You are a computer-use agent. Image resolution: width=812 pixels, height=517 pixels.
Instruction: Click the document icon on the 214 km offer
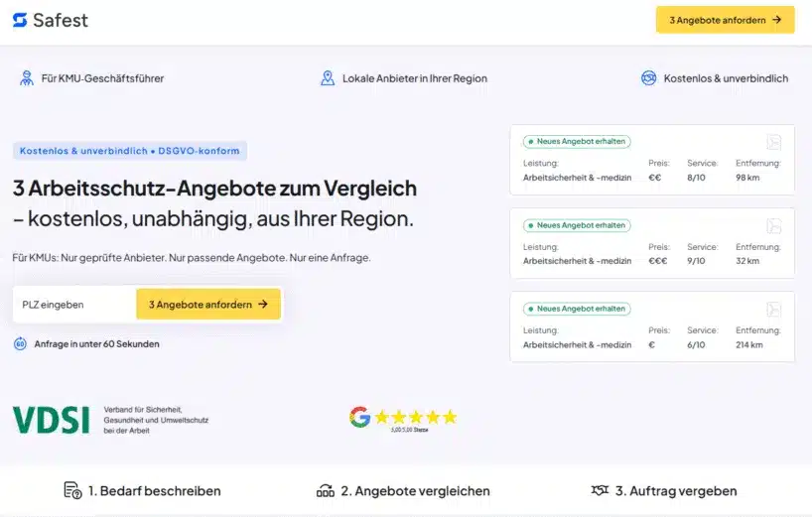point(773,309)
